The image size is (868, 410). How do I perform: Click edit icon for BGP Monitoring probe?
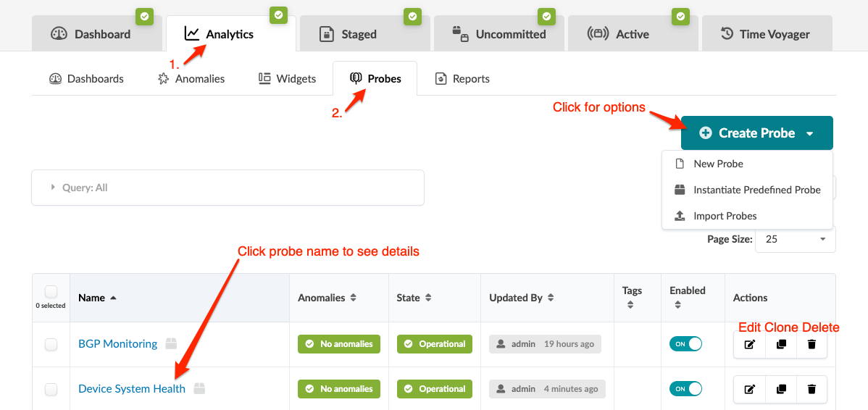click(x=750, y=344)
